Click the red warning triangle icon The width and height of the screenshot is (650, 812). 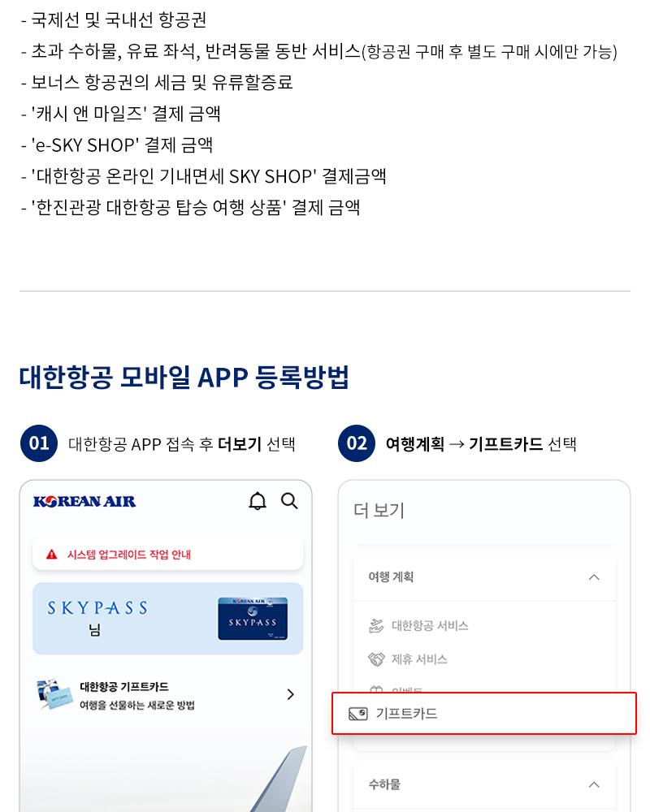tap(51, 555)
